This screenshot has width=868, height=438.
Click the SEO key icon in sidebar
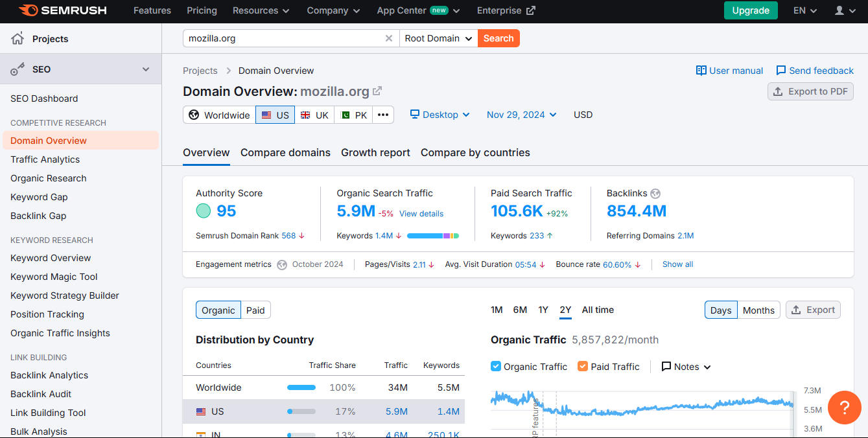click(18, 69)
